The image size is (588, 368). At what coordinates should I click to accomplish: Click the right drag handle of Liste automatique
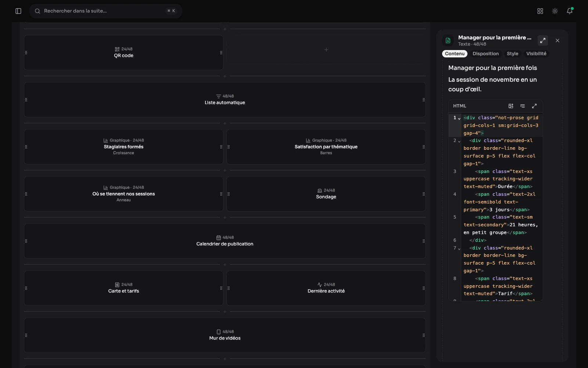[x=424, y=100]
